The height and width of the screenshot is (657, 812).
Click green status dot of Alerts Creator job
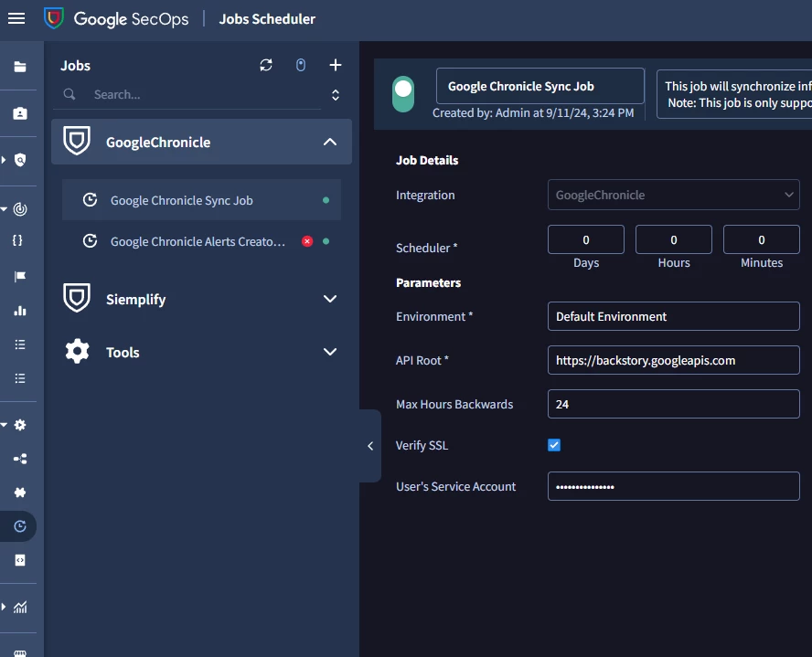pos(326,241)
